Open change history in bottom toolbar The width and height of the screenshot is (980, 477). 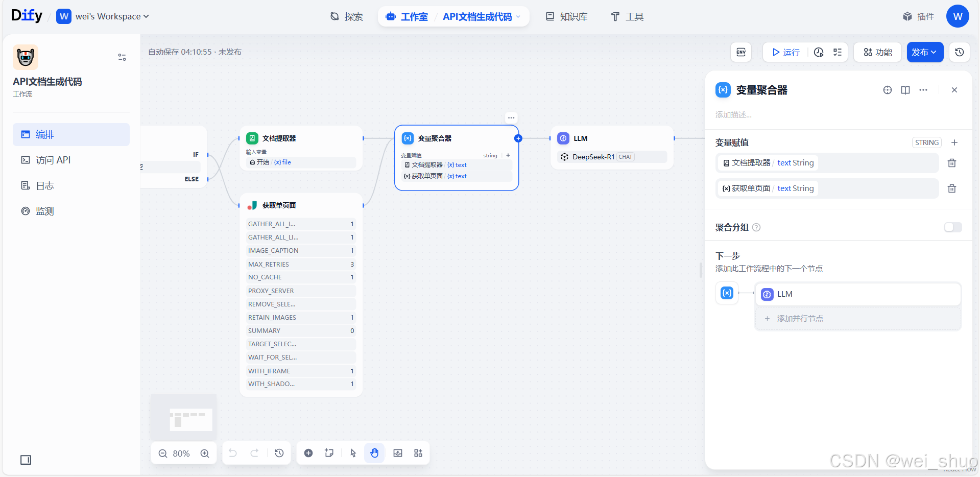279,453
